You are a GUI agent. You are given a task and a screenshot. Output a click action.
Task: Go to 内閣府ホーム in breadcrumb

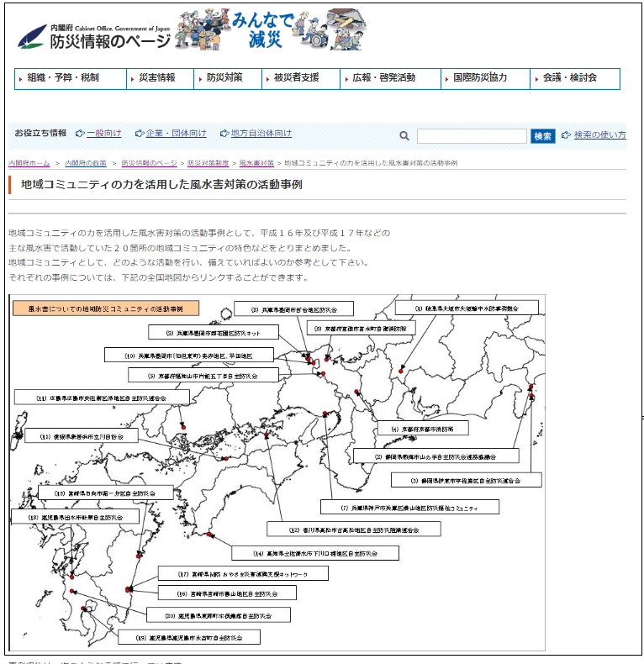pos(29,163)
